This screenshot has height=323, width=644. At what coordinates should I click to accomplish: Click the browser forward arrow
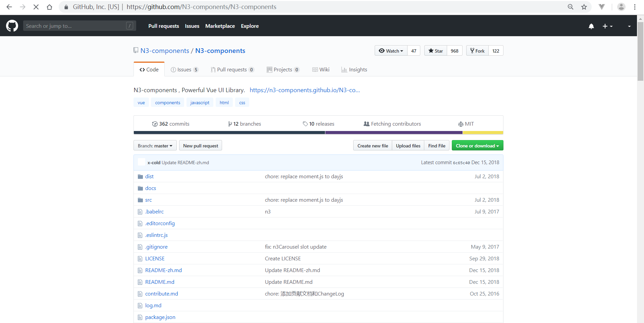point(22,7)
